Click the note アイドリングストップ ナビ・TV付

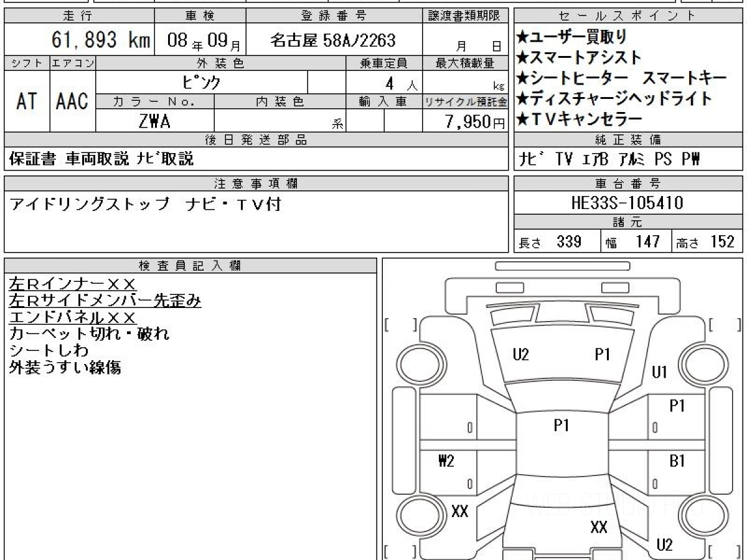[x=146, y=203]
